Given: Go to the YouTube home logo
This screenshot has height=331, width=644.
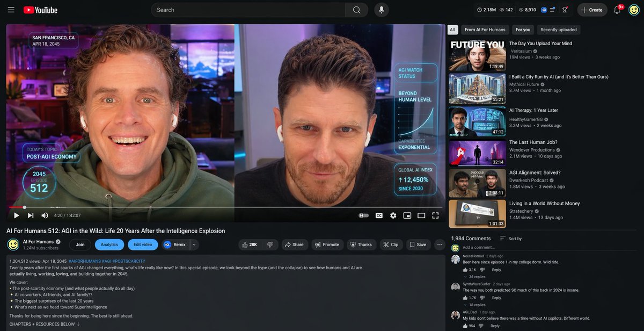Looking at the screenshot, I should [40, 10].
